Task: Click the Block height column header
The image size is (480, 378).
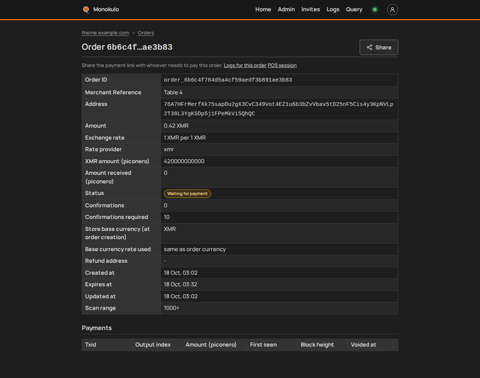Action: pyautogui.click(x=317, y=345)
